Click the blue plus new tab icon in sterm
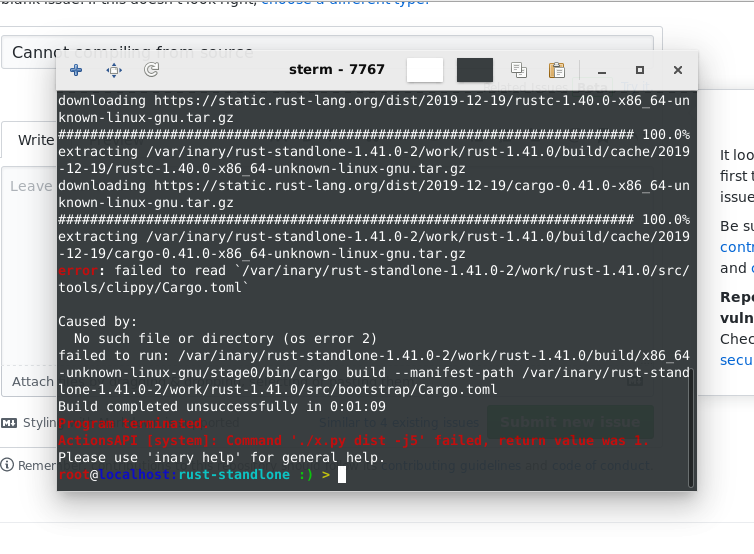The width and height of the screenshot is (754, 554). (76, 70)
